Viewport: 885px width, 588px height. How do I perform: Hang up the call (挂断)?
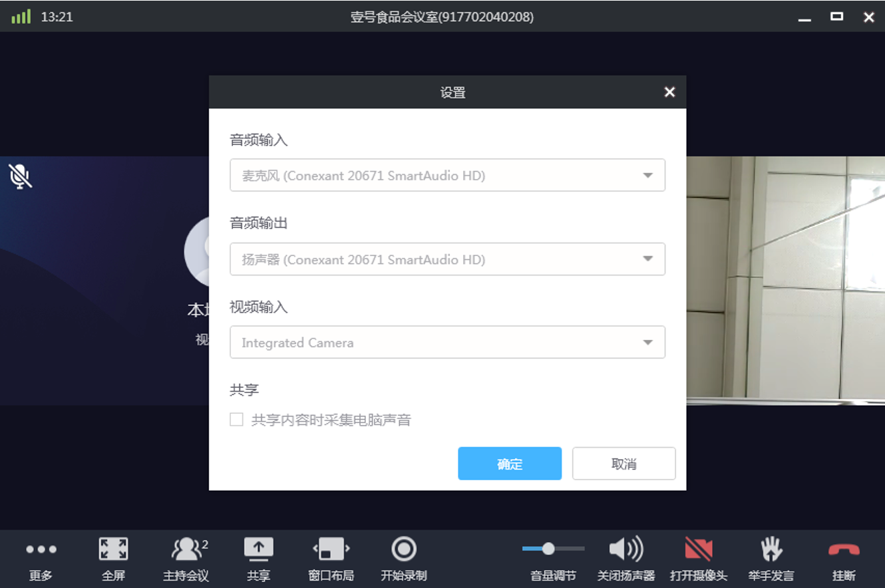pos(844,550)
